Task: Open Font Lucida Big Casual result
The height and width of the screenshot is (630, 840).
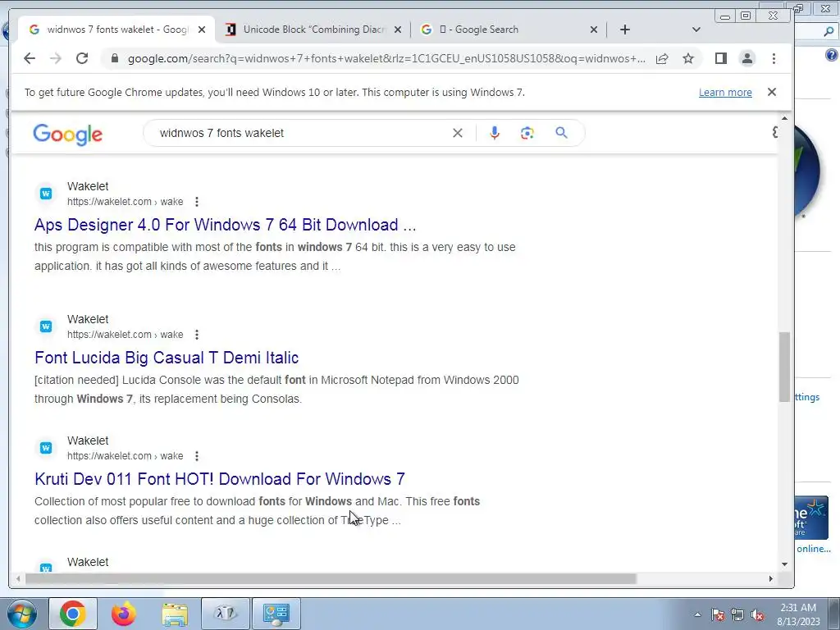Action: (167, 358)
